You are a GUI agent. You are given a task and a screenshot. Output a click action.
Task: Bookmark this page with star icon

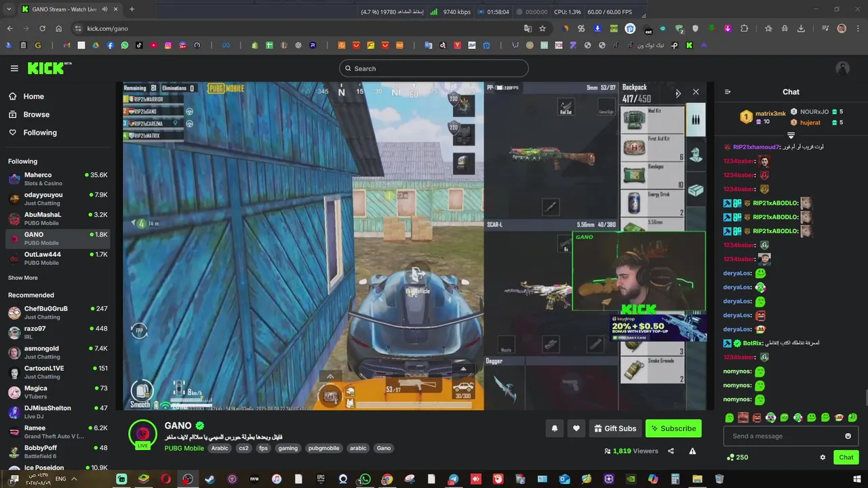pyautogui.click(x=542, y=28)
